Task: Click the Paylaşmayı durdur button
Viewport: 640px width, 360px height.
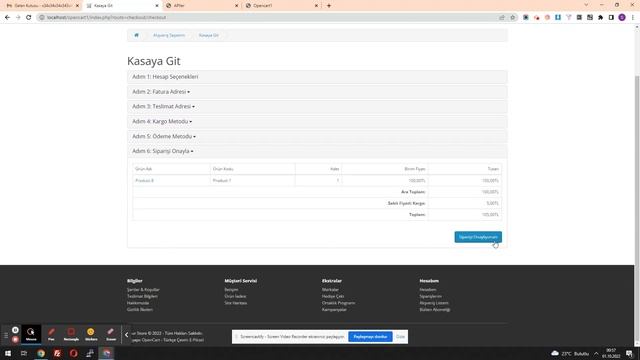Action: click(370, 337)
